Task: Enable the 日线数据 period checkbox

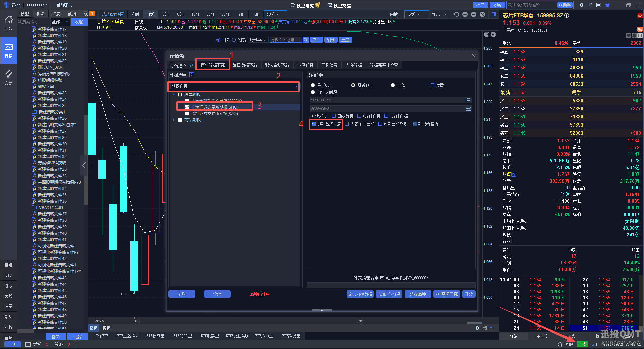Action: tap(334, 116)
